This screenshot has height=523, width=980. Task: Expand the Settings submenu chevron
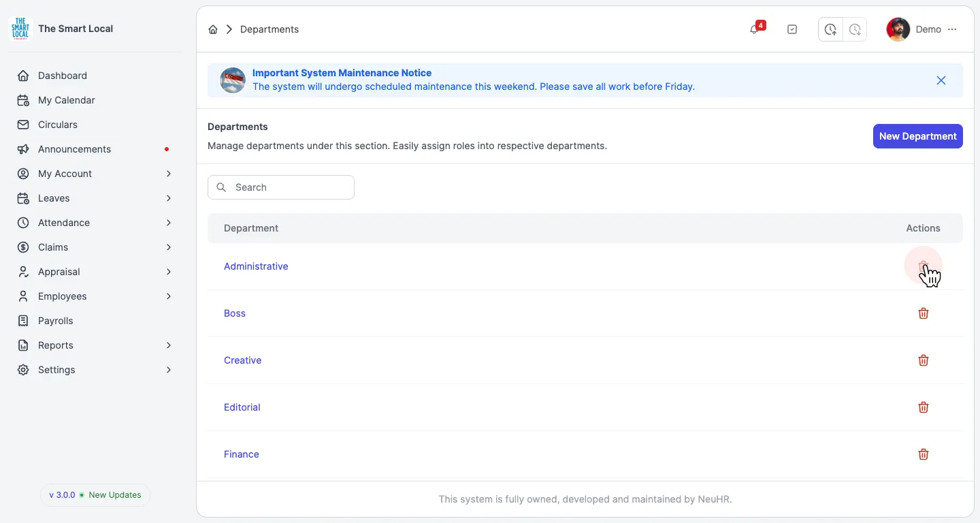click(x=169, y=370)
